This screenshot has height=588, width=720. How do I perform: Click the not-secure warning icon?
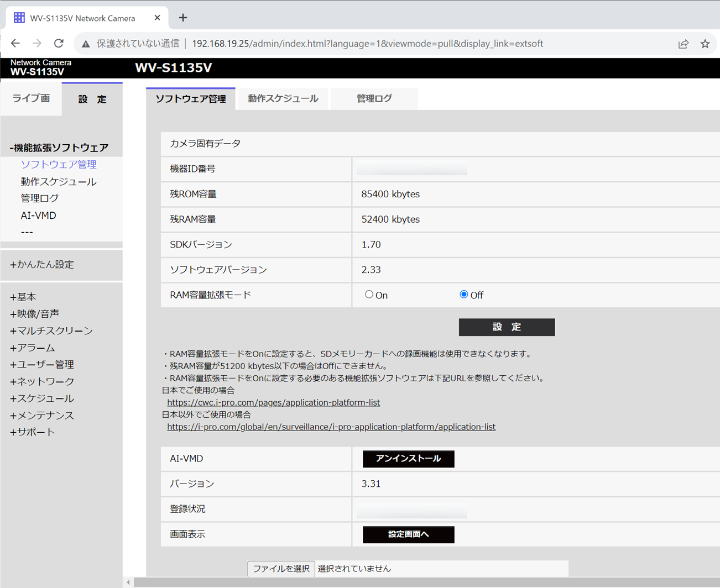(86, 44)
